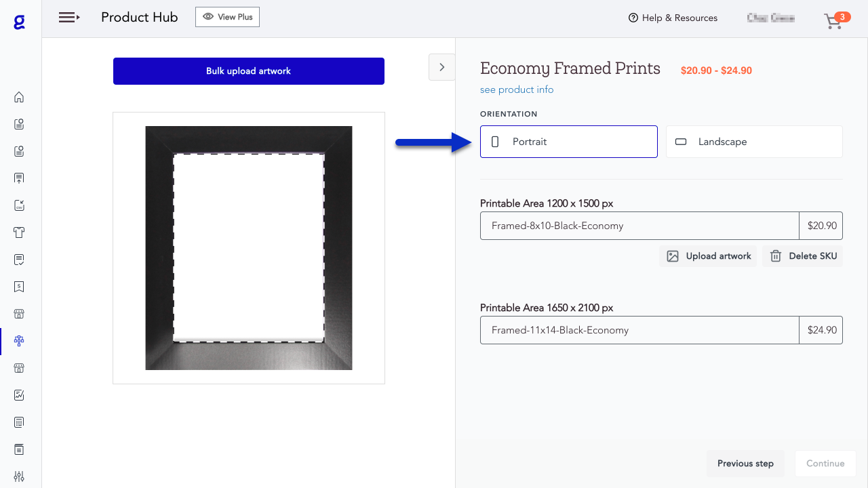Expand the collapsible panel chevron arrow
Screen dimensions: 868x488
click(441, 67)
